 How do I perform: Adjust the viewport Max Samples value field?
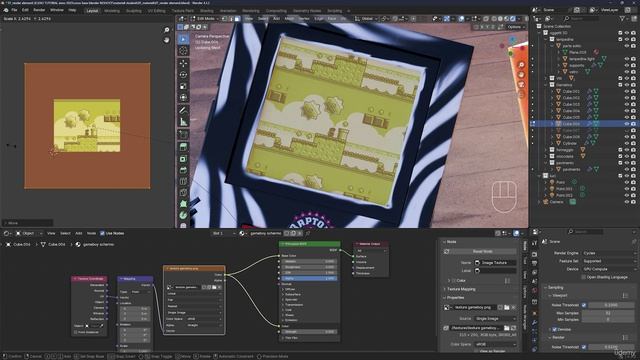[x=609, y=313]
